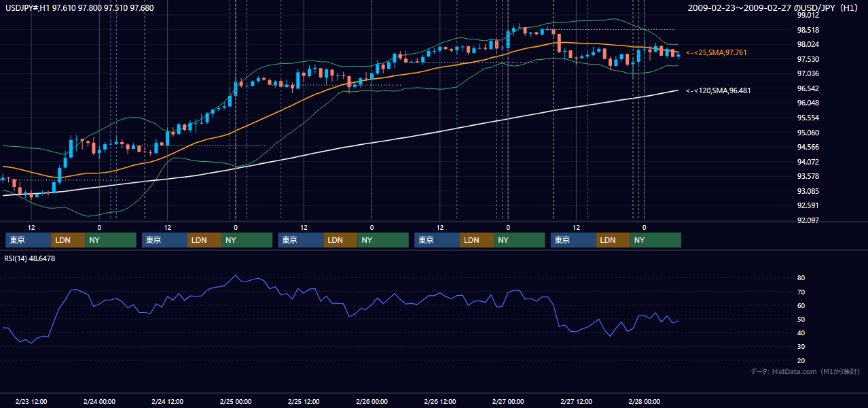Image resolution: width=868 pixels, height=408 pixels.
Task: Click the LDN session block for 2/23
Action: (68, 240)
